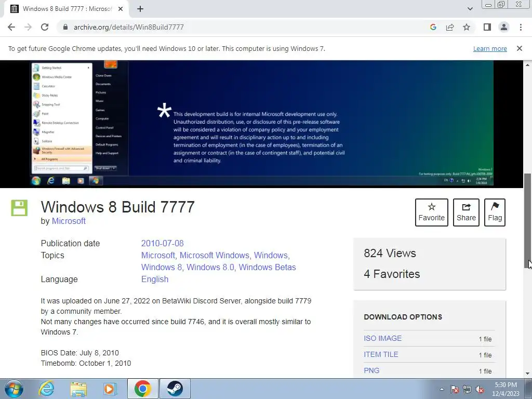Open the Microsoft Windows topic link
Screen dimensions: 532x399
[215, 255]
